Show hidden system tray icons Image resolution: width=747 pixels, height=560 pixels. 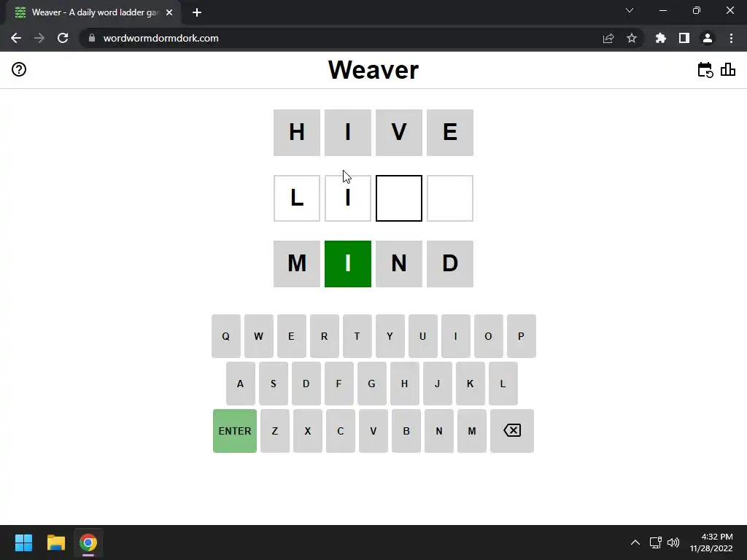pos(635,542)
